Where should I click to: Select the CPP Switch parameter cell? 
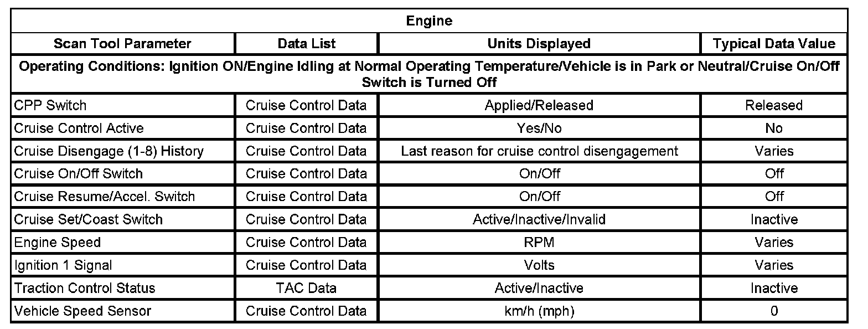pos(50,105)
